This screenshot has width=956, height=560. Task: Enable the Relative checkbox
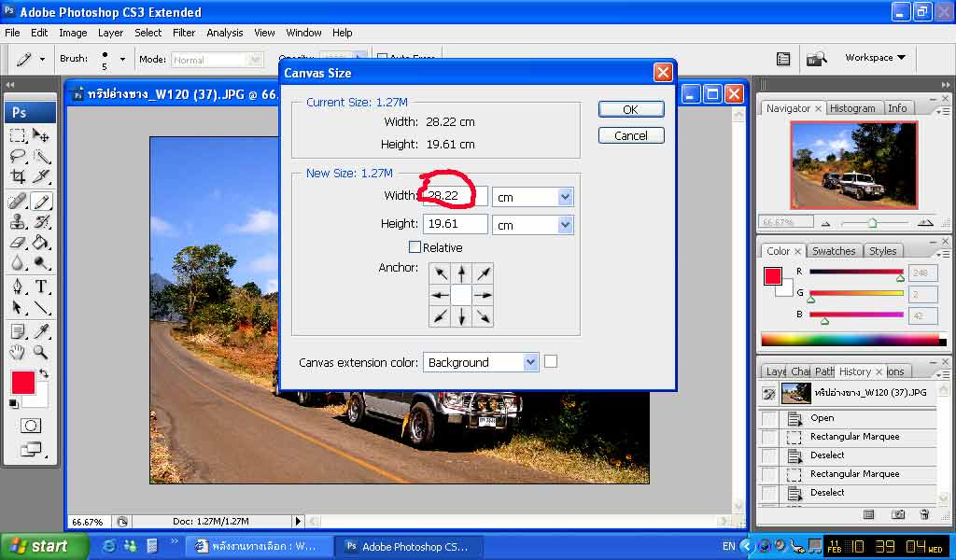pos(415,247)
